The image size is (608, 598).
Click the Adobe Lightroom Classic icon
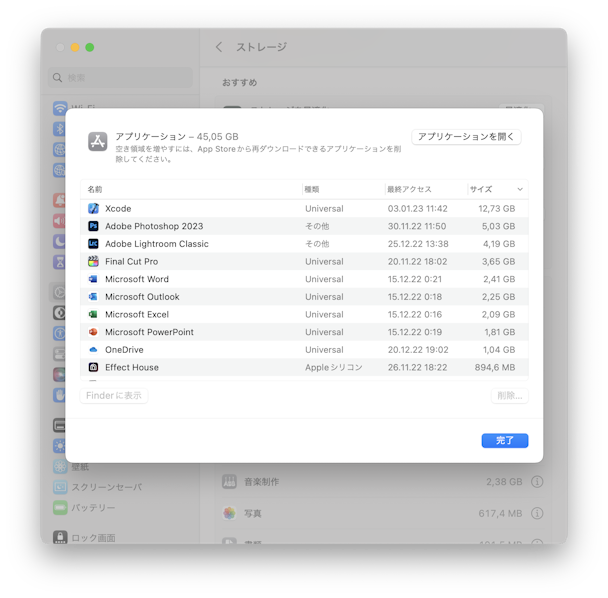93,244
